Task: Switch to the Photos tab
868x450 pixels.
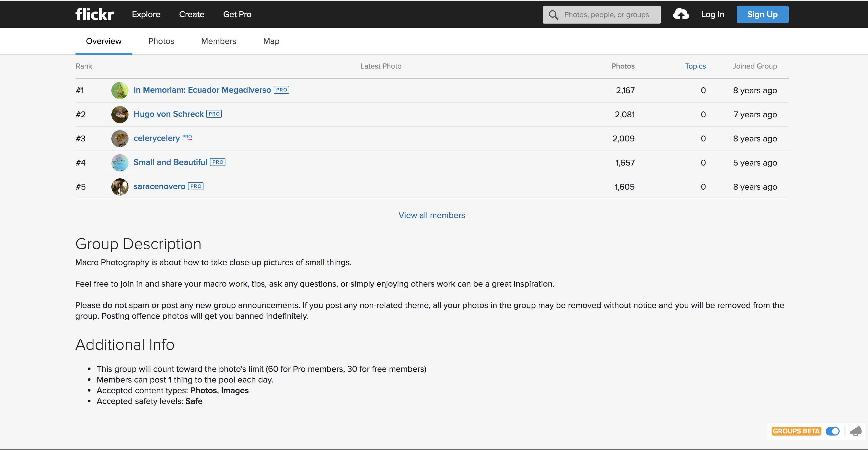Action: pos(161,41)
